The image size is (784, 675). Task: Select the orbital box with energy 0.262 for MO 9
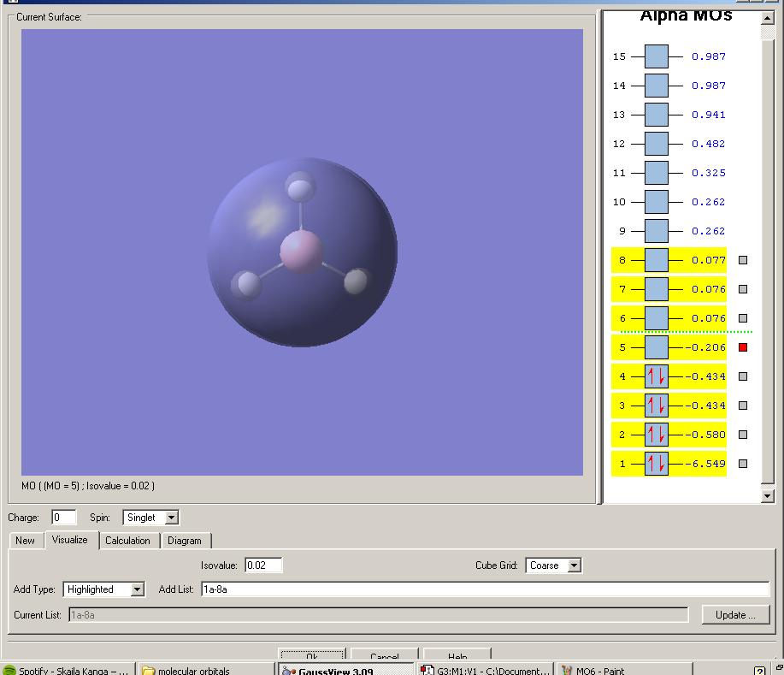click(656, 231)
